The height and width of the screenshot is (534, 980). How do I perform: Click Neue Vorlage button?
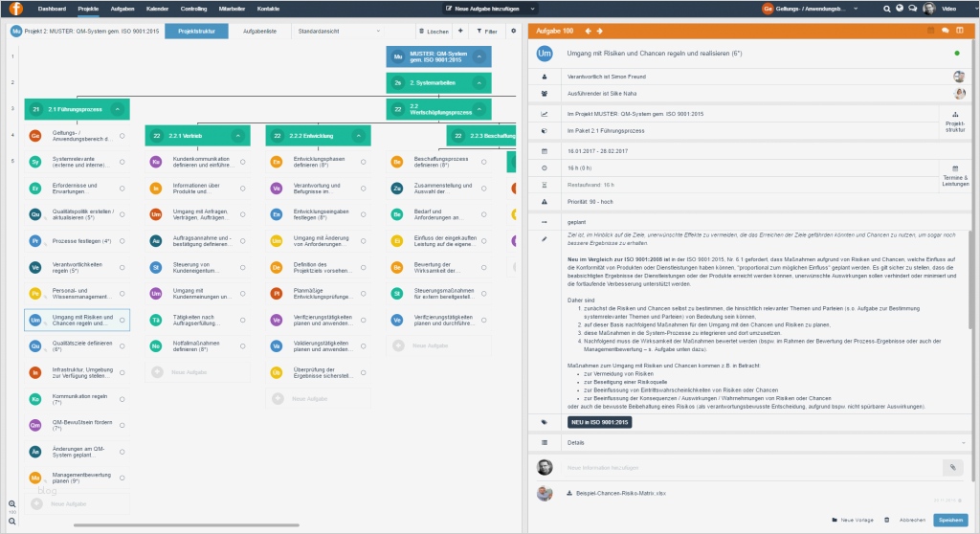853,520
